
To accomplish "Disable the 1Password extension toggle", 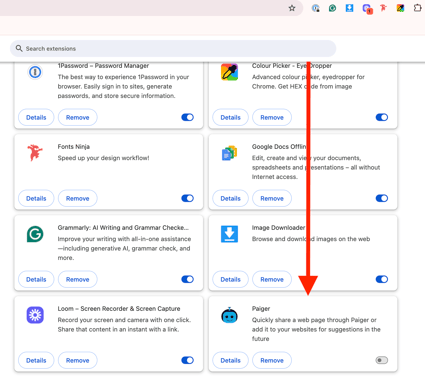I will click(187, 117).
